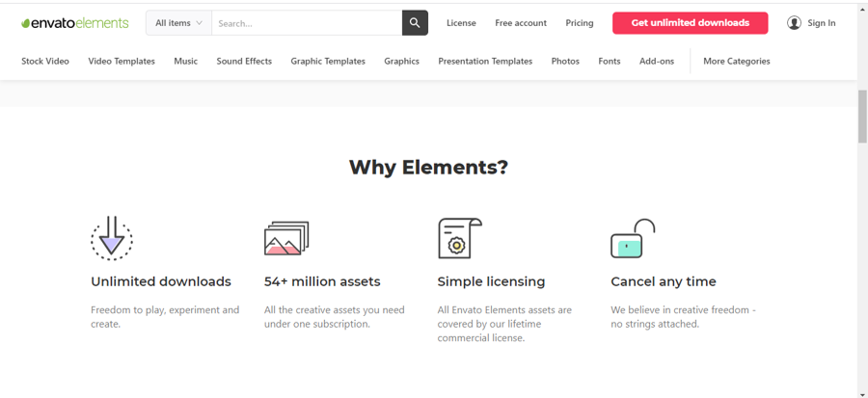Click the Envato Elements logo

click(x=76, y=23)
